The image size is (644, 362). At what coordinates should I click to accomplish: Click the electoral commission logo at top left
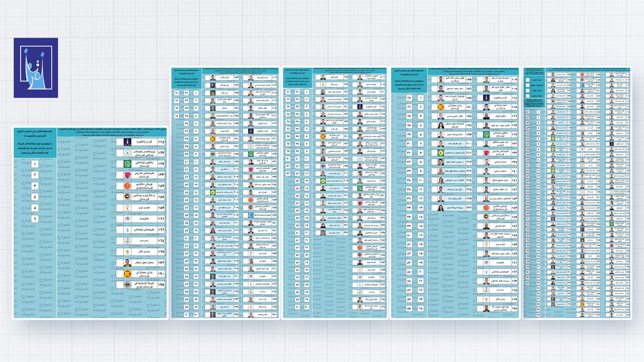36,67
